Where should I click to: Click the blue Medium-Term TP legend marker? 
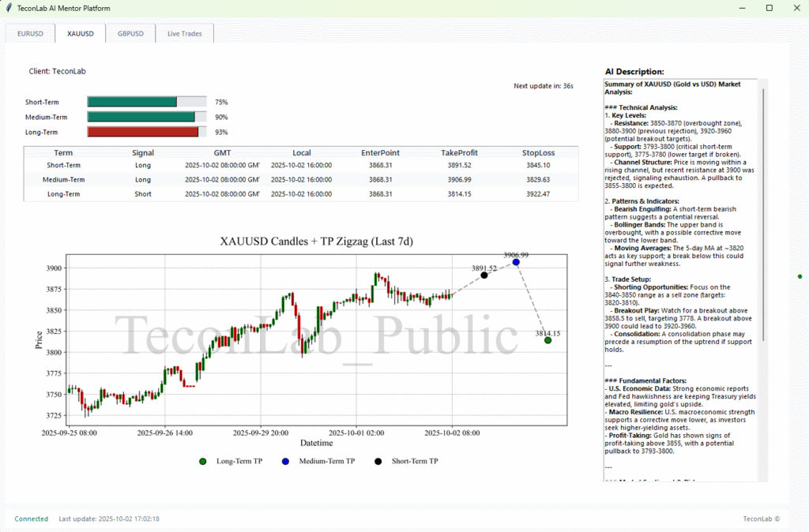285,461
